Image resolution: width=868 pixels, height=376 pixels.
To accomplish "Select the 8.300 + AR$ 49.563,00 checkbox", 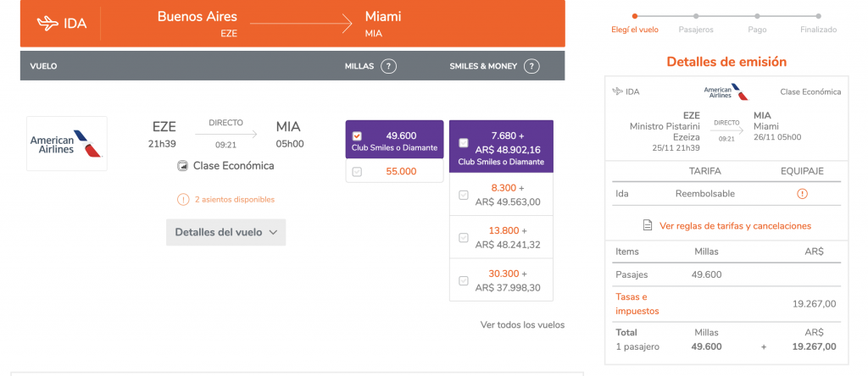I will click(x=464, y=195).
